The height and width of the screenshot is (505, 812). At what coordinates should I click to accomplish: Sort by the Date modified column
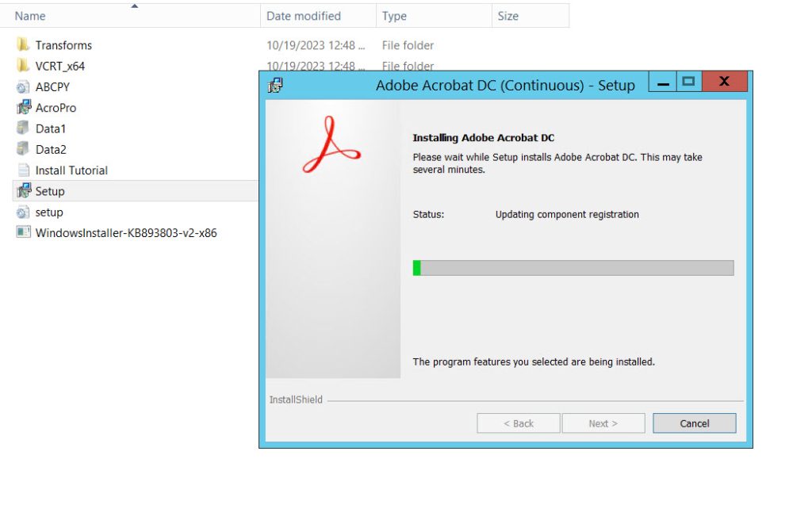click(318, 16)
